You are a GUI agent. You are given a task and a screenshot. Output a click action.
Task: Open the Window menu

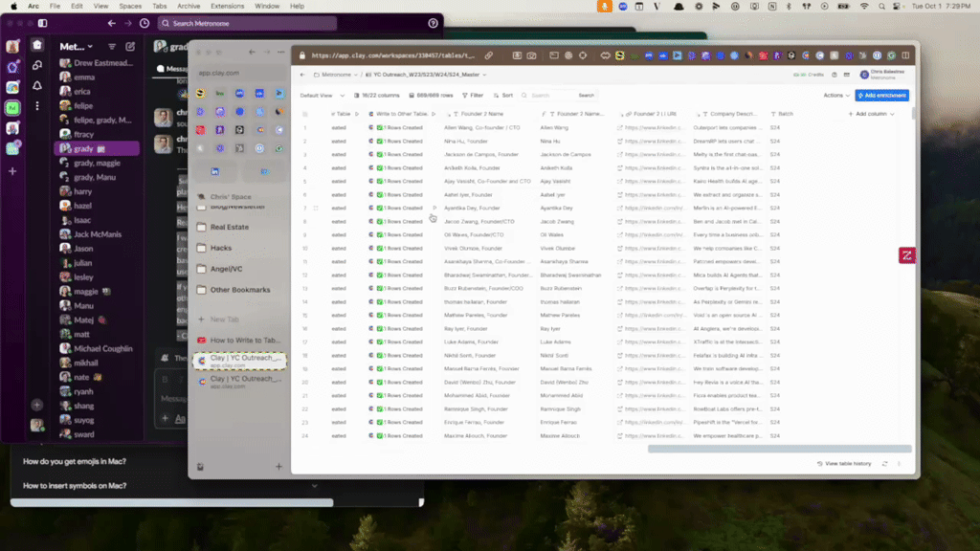coord(267,7)
